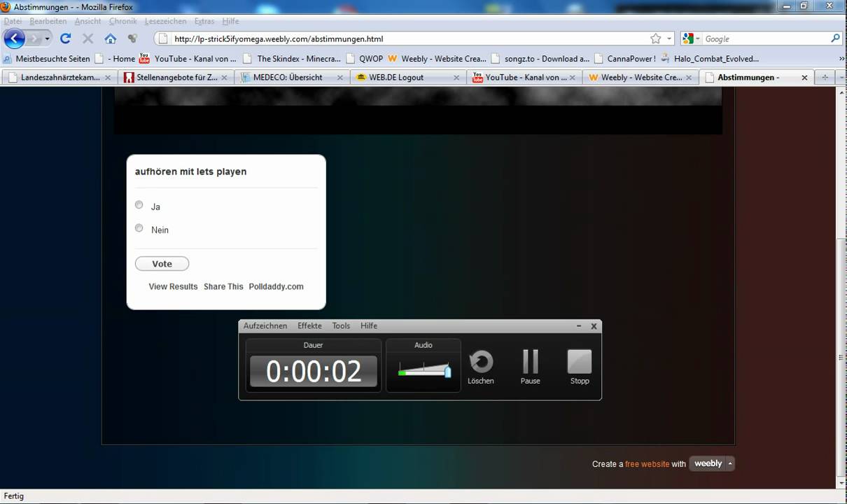Open the Polldaddy.com link
Image resolution: width=847 pixels, height=504 pixels.
276,286
